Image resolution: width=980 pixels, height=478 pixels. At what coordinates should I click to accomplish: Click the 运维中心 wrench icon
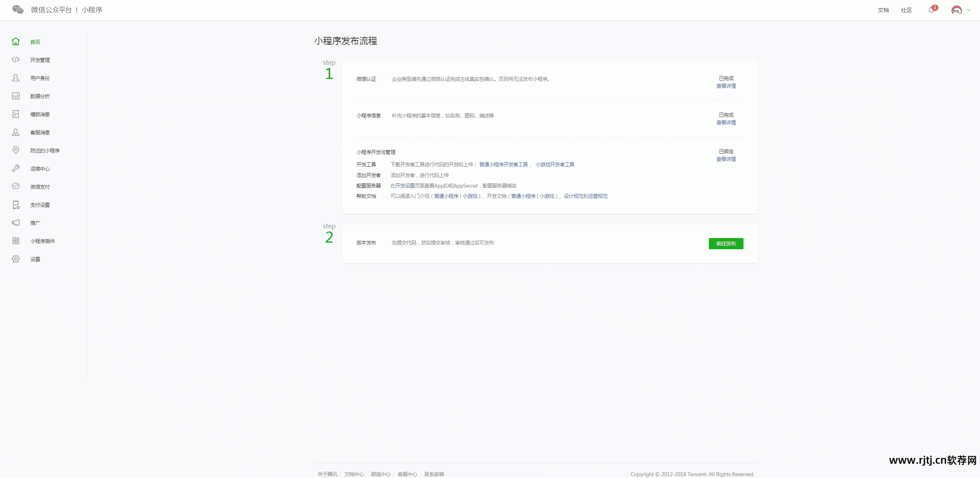click(x=15, y=168)
